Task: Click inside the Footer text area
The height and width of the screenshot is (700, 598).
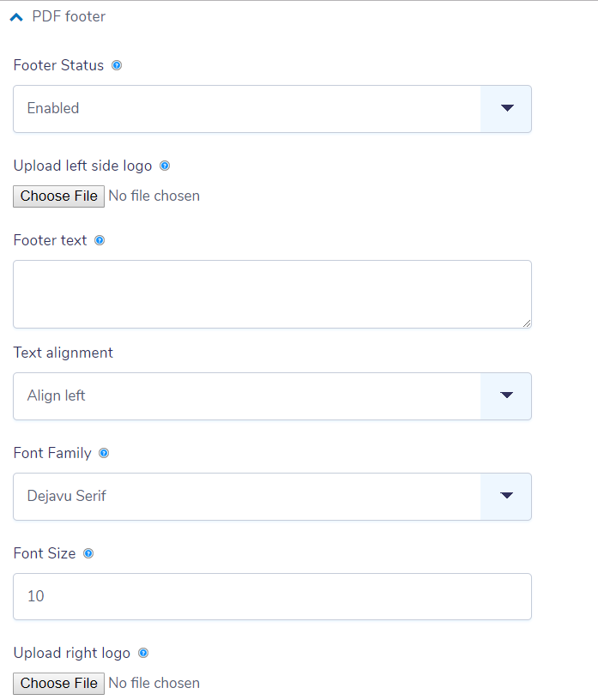Action: (273, 294)
